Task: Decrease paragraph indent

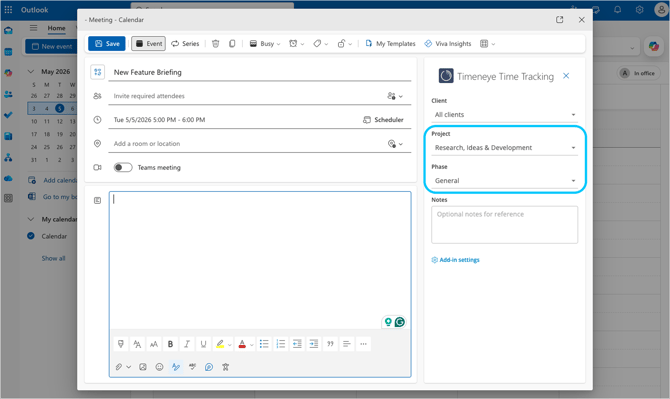Action: (297, 344)
